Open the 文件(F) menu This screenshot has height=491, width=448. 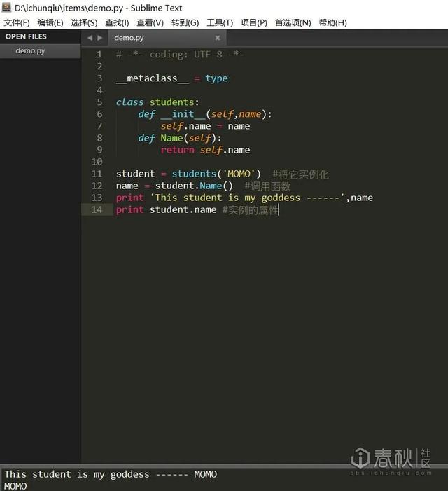(x=17, y=22)
